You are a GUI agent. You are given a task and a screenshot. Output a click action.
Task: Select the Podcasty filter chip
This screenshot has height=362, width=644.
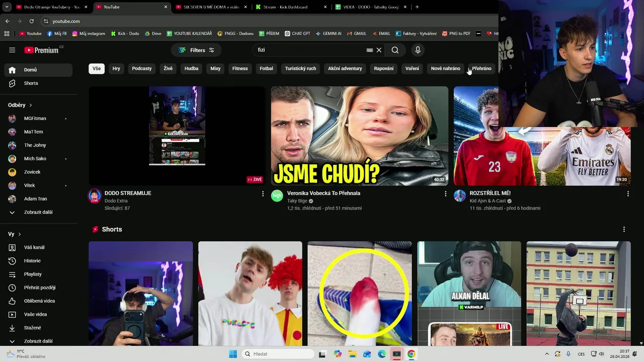[142, 68]
